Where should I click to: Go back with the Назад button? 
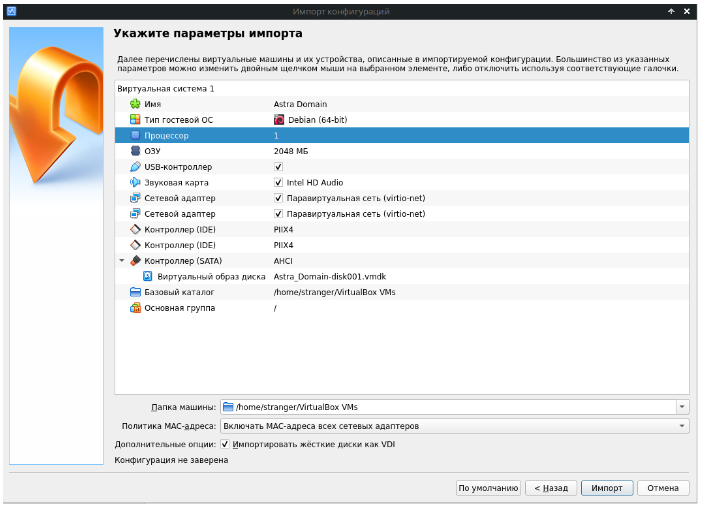pos(550,488)
